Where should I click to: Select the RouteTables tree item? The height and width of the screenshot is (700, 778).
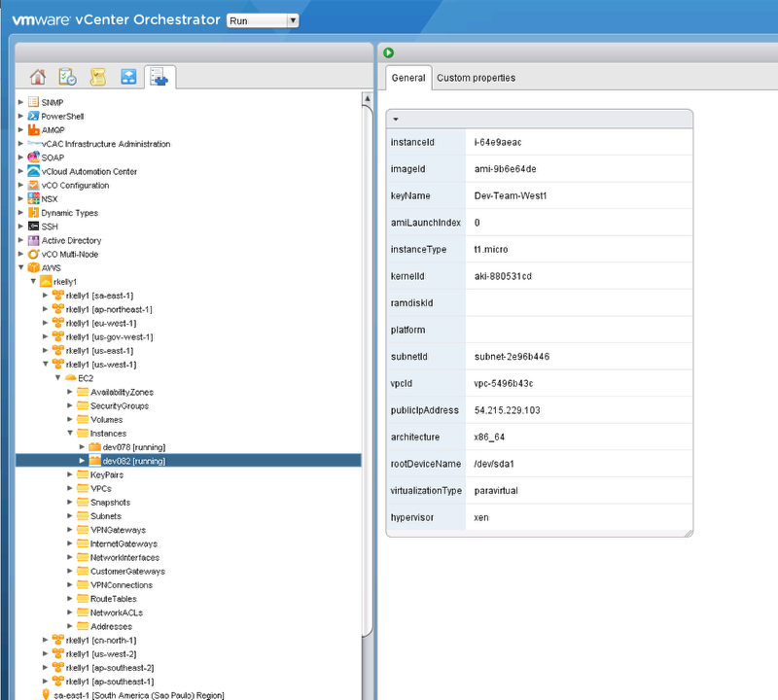(114, 599)
